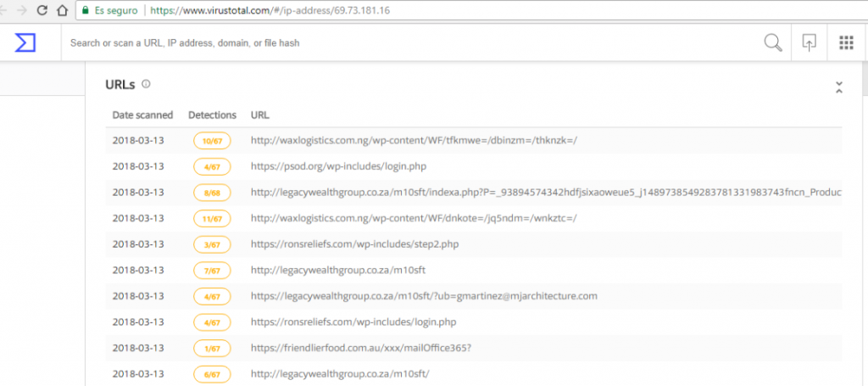Open the psod.org login.php URL
868x386 pixels.
338,166
